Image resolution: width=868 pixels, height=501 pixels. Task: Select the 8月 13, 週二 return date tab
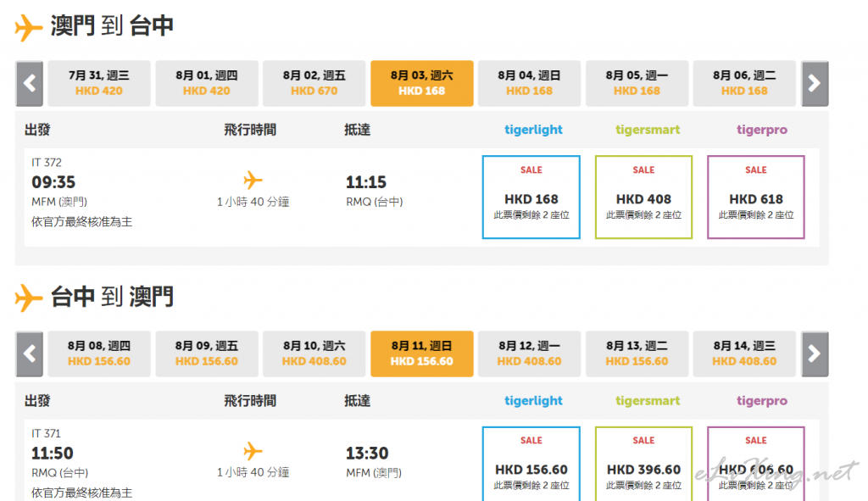coord(637,354)
